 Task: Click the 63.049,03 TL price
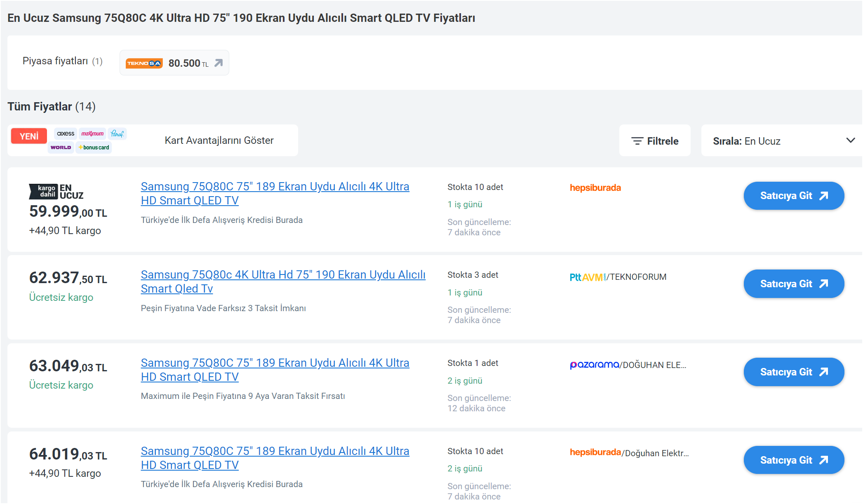pos(68,366)
